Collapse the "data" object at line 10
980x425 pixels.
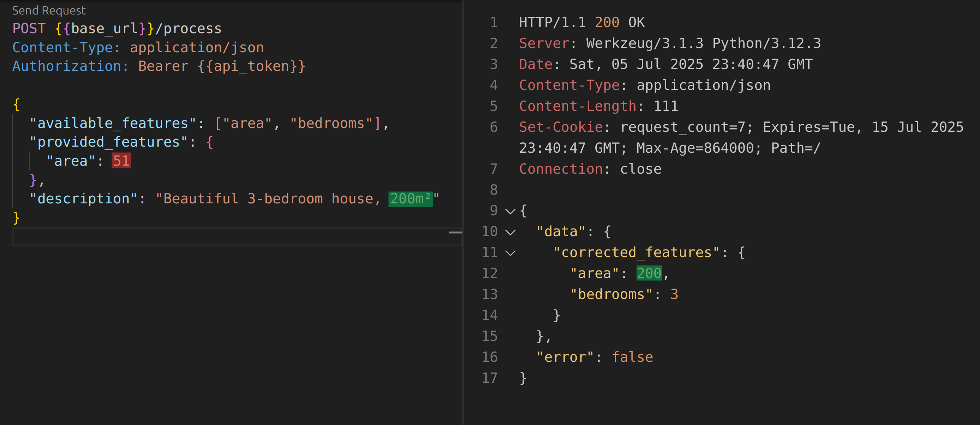510,232
